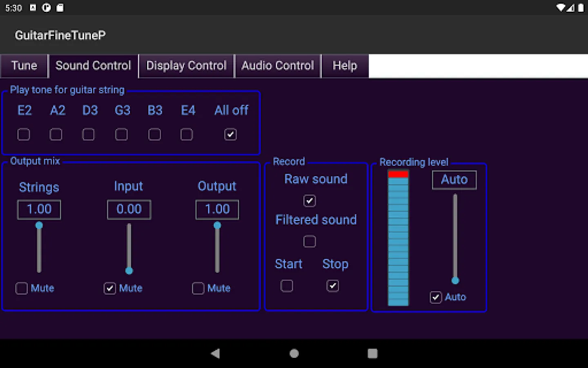Click the SD card notification icon
The width and height of the screenshot is (588, 368).
click(60, 8)
